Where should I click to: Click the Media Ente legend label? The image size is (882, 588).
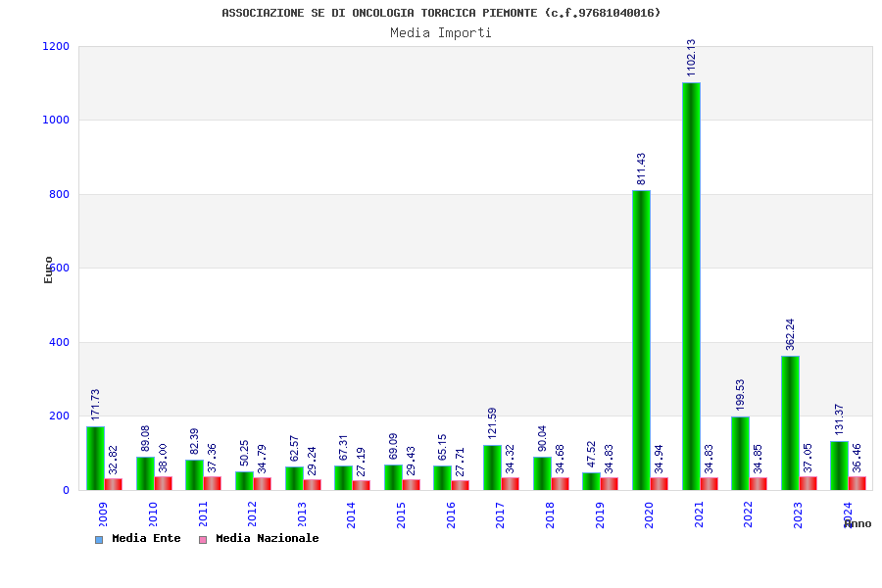click(x=146, y=538)
